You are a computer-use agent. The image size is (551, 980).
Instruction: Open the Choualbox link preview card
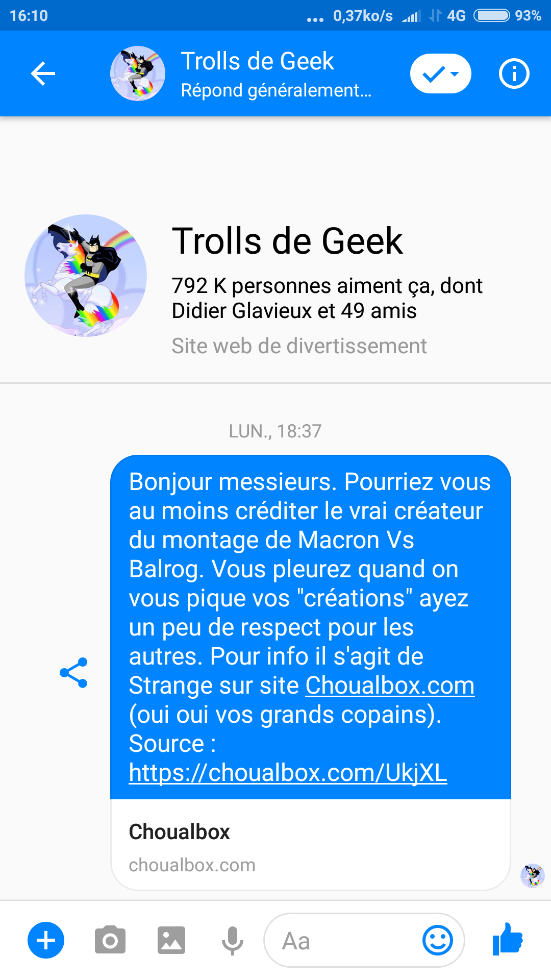(311, 845)
